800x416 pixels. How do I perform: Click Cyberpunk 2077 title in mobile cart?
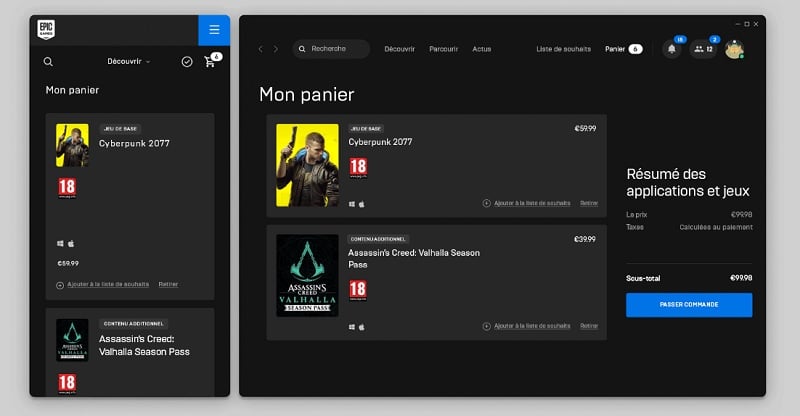tap(134, 143)
